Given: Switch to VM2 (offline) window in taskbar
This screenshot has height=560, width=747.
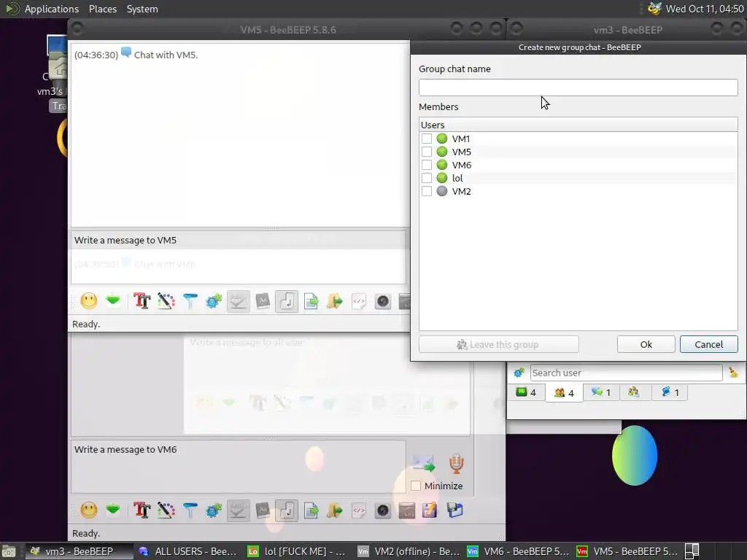Looking at the screenshot, I should click(x=409, y=551).
